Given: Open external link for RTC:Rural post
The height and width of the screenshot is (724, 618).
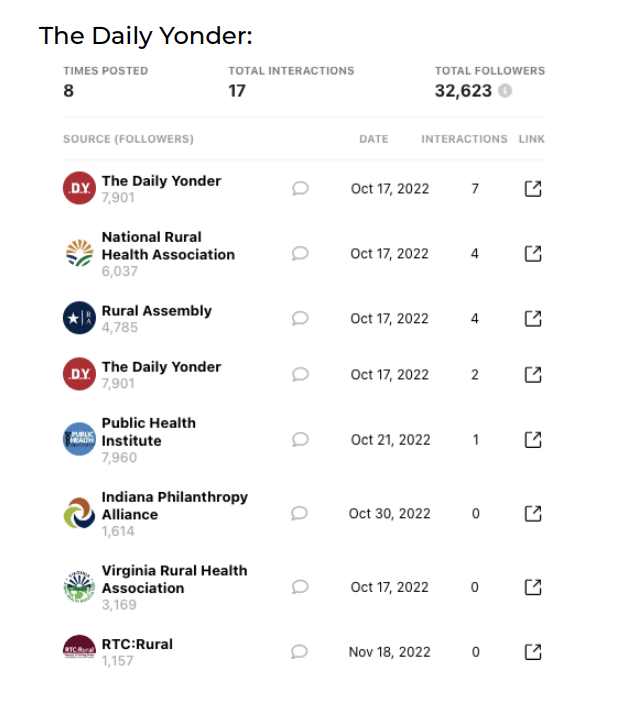Looking at the screenshot, I should coord(533,652).
